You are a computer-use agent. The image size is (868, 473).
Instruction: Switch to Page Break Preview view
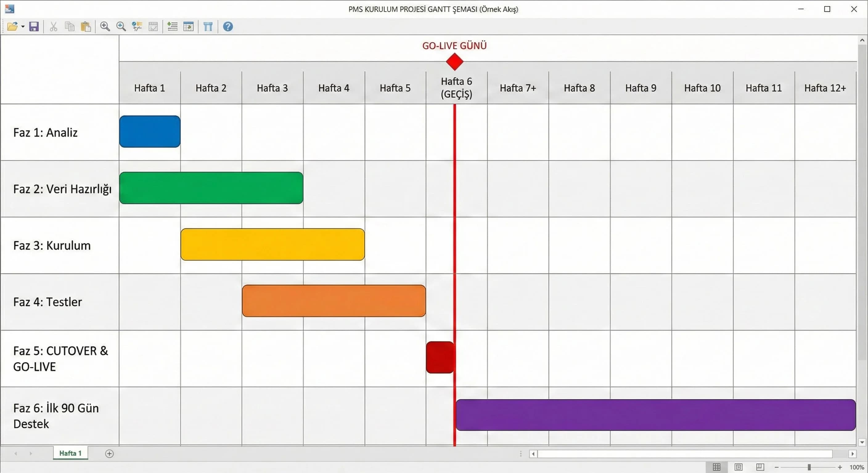pos(760,467)
